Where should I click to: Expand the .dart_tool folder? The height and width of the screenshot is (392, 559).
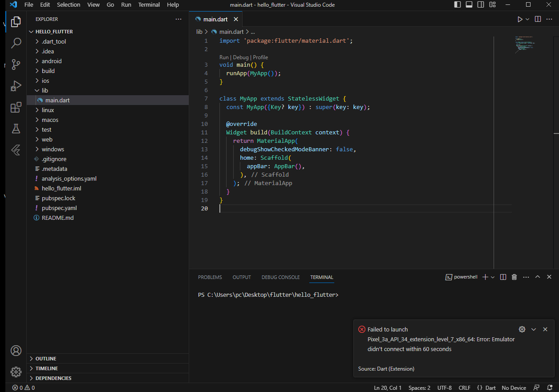[x=108, y=41]
